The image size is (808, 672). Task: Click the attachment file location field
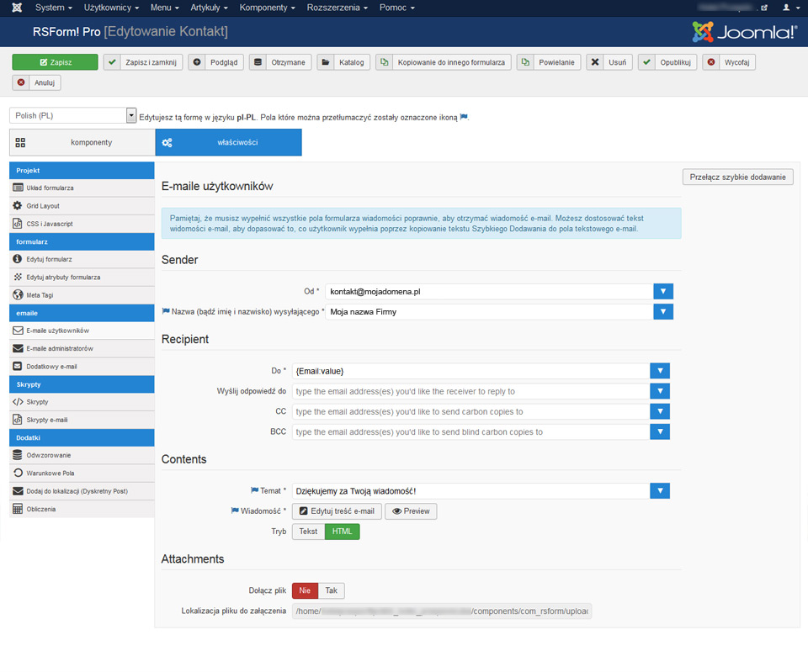pos(442,611)
